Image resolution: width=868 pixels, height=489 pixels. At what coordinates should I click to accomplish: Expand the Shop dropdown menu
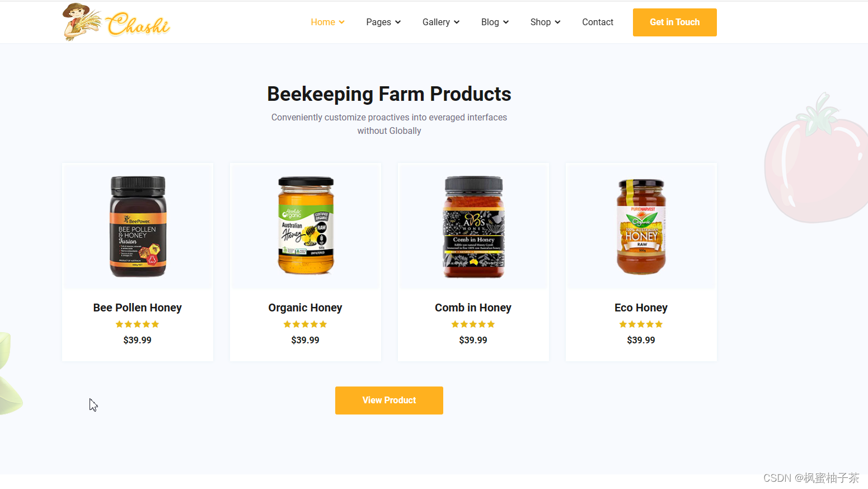pos(545,22)
